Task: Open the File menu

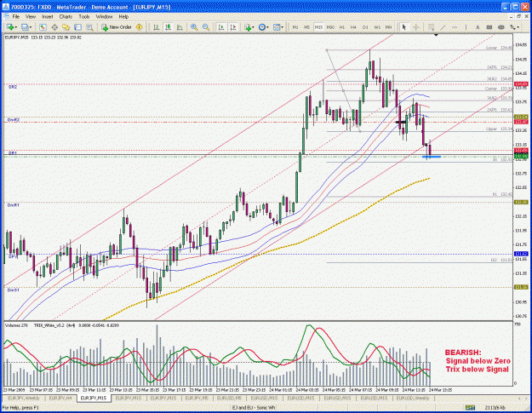Action: pos(16,17)
